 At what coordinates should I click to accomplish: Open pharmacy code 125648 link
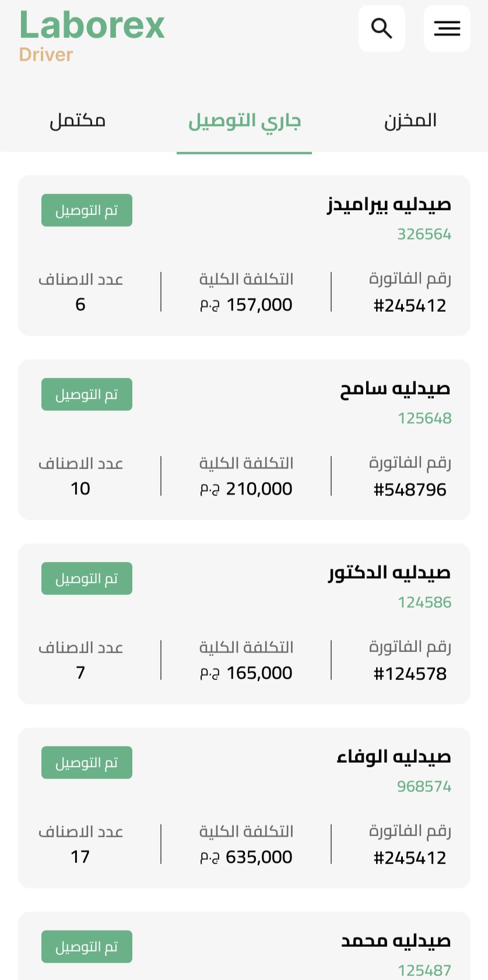tap(424, 418)
